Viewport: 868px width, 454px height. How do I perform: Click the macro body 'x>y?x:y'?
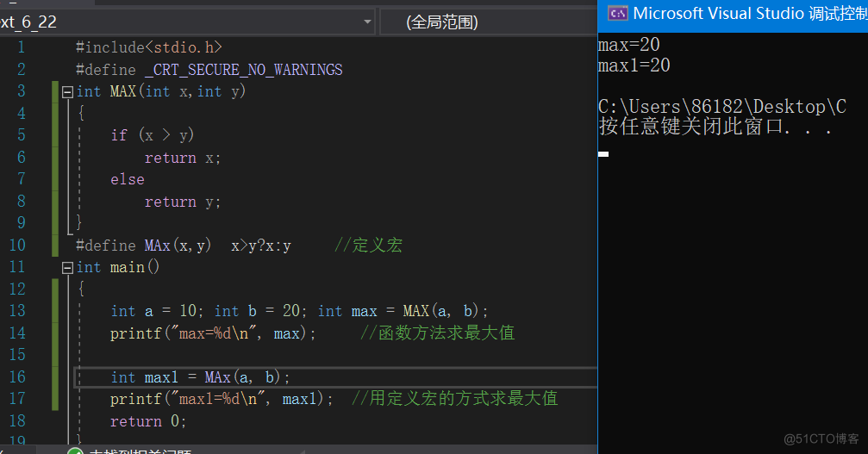click(261, 245)
